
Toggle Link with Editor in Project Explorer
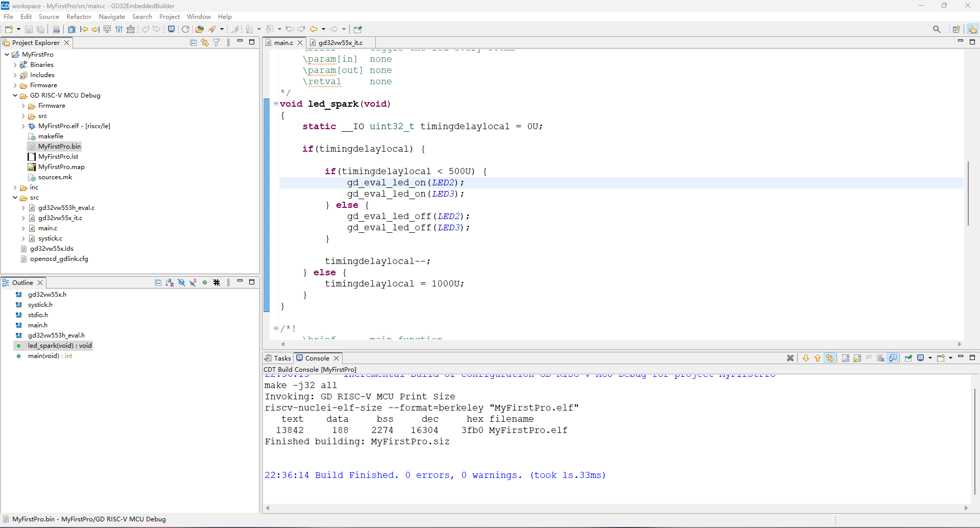(205, 43)
